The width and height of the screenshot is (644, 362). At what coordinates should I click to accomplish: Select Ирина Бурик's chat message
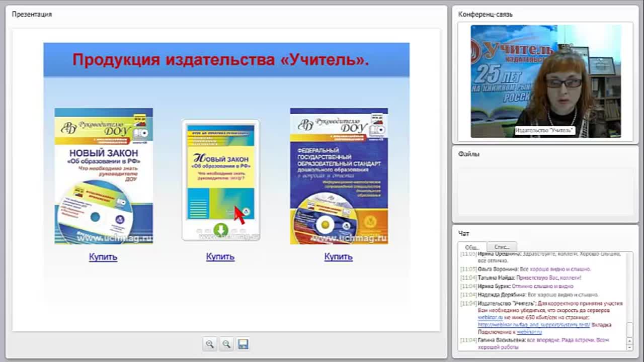(517, 286)
